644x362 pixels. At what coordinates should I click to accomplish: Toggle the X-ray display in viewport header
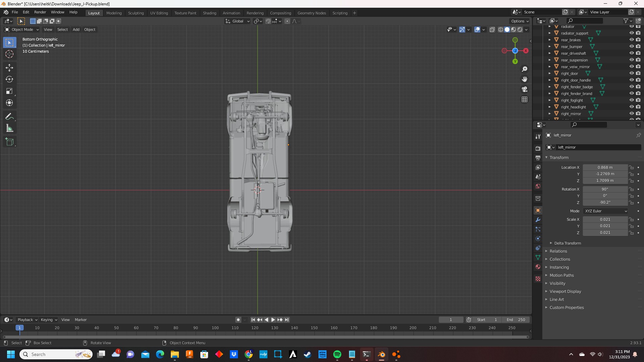492,30
